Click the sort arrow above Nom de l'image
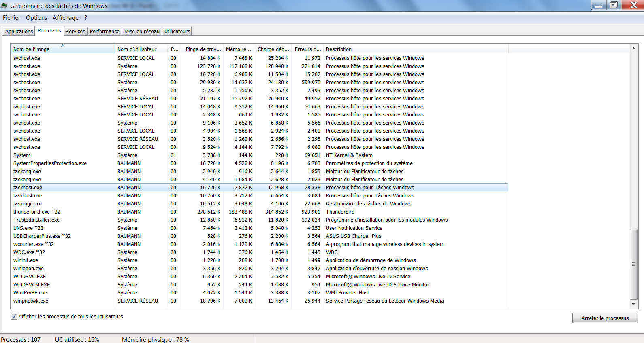644x343 pixels. [x=62, y=46]
